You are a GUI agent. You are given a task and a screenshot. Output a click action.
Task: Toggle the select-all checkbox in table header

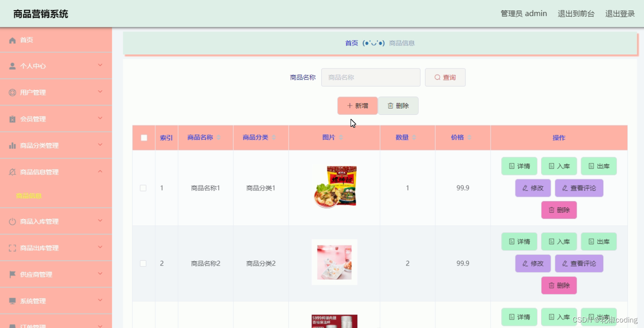point(144,137)
